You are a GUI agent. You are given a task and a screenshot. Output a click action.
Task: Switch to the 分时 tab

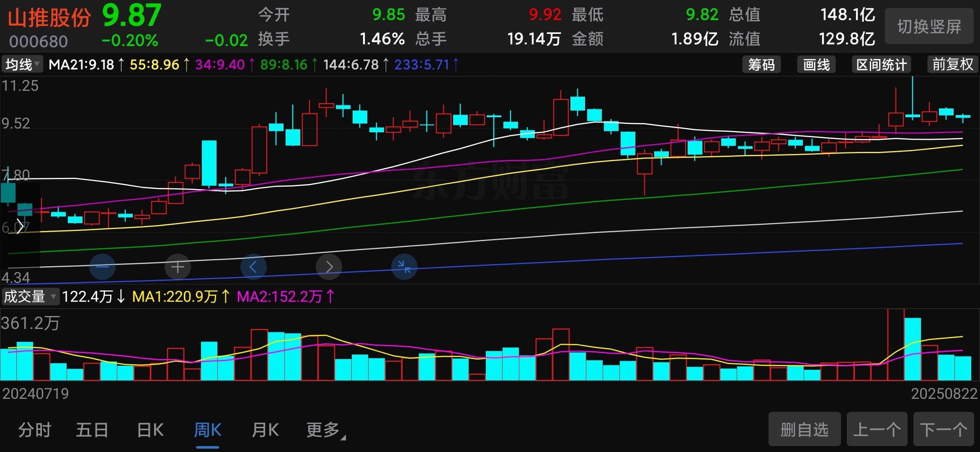pos(35,430)
